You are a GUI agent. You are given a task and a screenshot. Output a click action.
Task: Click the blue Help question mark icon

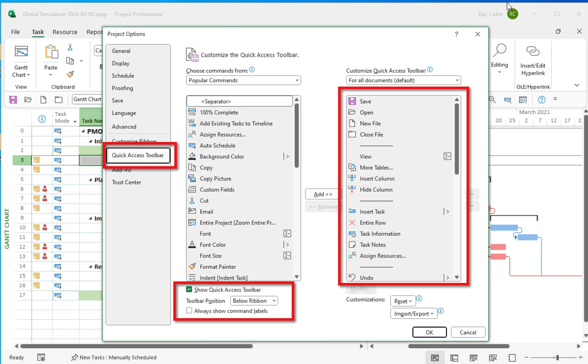(x=542, y=100)
